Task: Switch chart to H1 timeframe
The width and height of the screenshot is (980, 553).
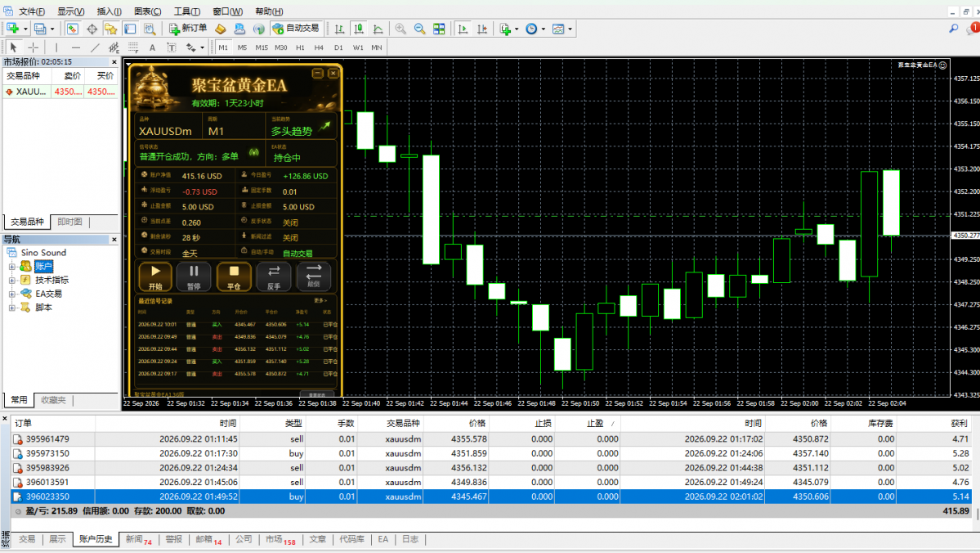Action: [x=300, y=47]
